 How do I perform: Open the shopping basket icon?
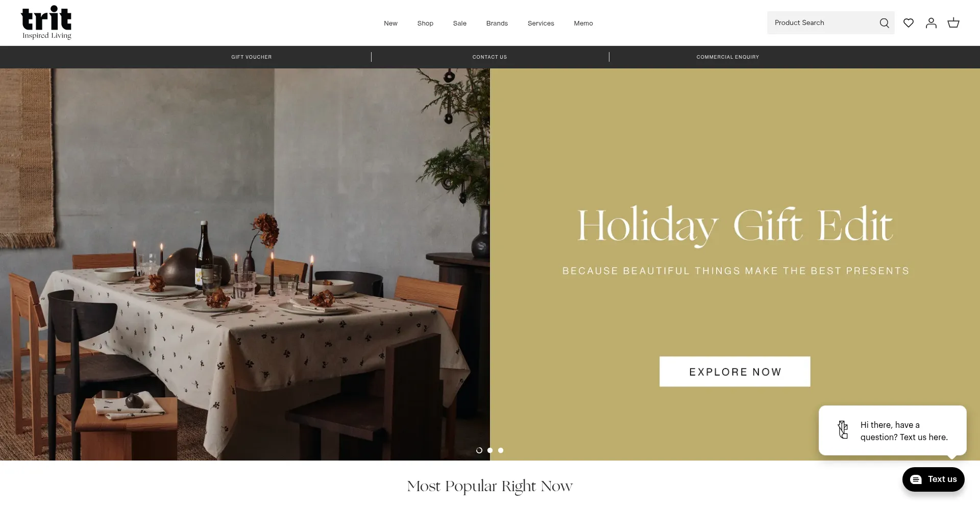coord(953,23)
